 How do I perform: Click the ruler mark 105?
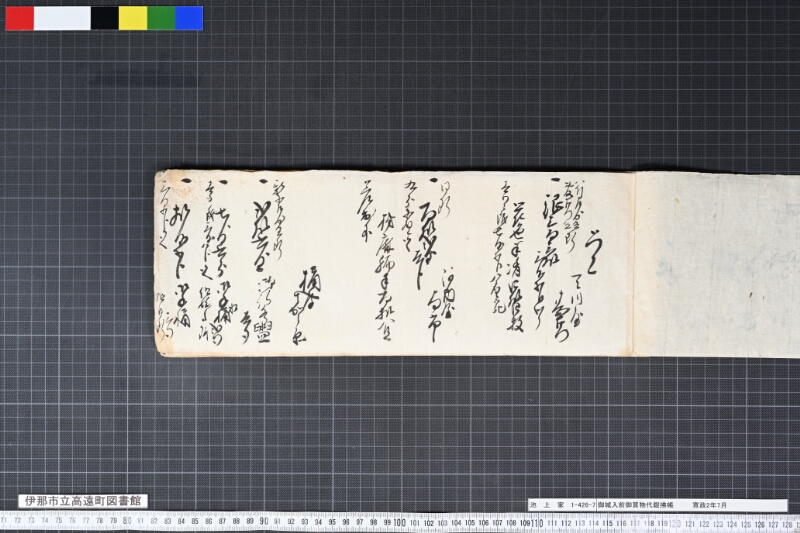[470, 523]
